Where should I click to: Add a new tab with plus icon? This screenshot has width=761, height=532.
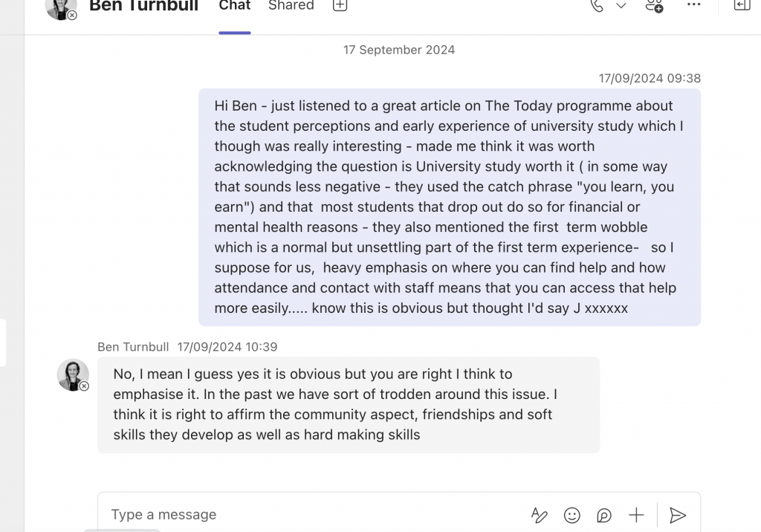(x=340, y=6)
